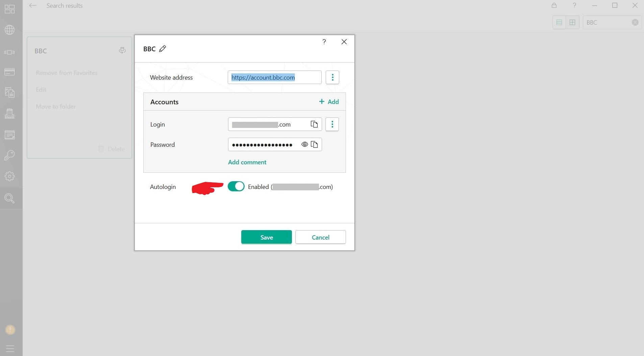The height and width of the screenshot is (356, 644).
Task: Save the BBC entry changes
Action: pos(267,237)
